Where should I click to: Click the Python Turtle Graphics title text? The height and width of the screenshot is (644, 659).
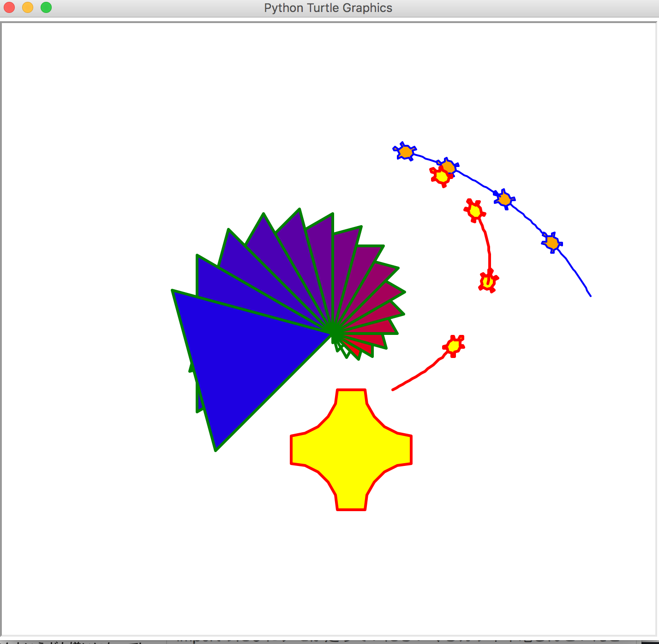click(328, 7)
